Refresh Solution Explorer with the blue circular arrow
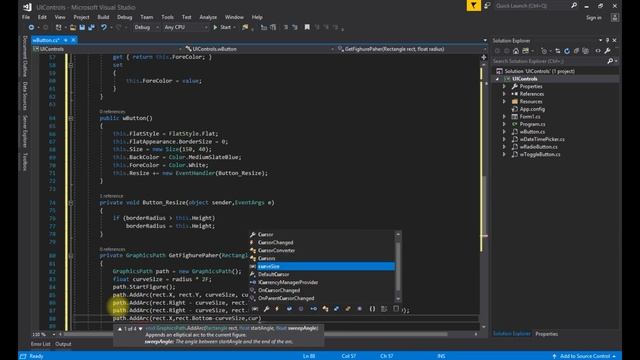640x360 pixels. [567, 51]
